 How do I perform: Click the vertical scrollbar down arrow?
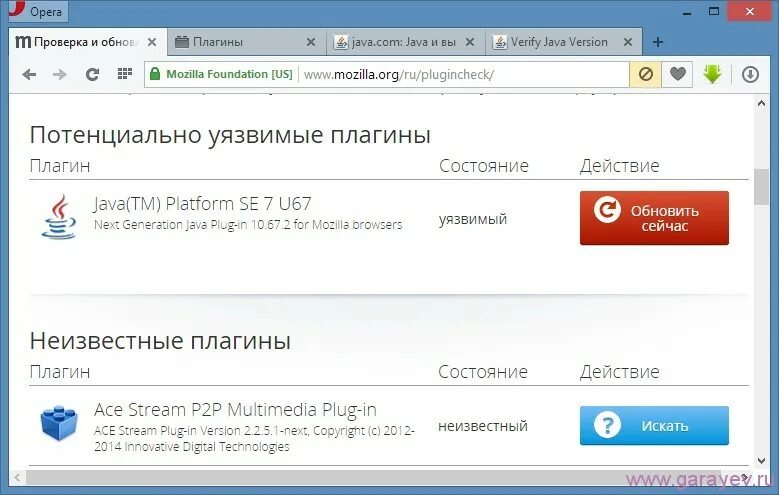761,461
